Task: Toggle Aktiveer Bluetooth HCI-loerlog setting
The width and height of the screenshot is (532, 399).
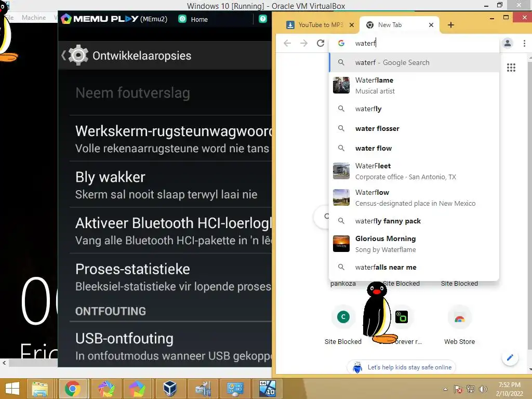Action: [170, 231]
